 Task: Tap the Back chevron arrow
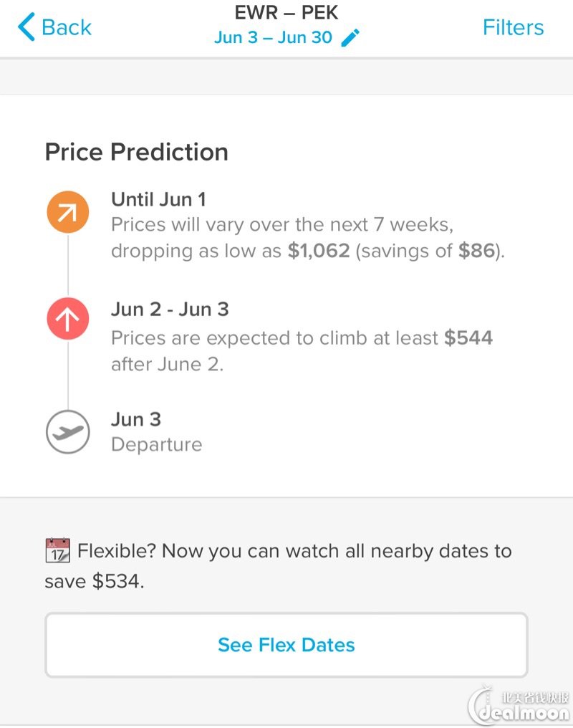click(27, 27)
